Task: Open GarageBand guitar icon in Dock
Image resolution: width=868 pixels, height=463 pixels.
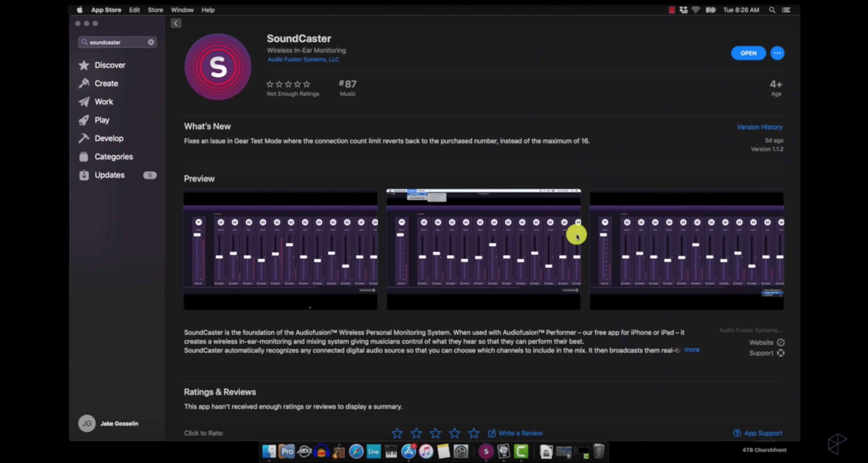Action: click(x=339, y=452)
